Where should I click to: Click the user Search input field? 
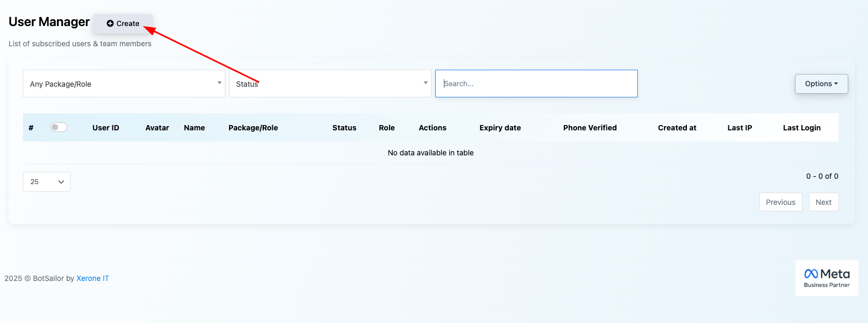click(536, 84)
